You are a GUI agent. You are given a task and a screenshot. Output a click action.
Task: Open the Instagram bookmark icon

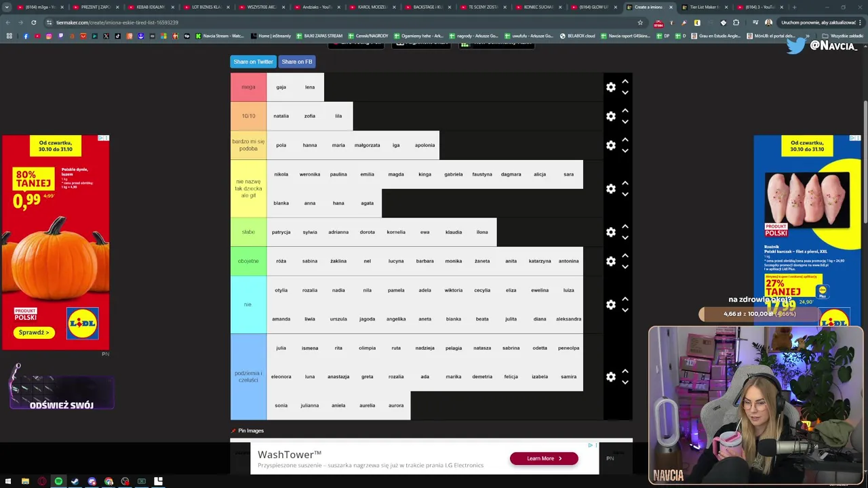click(49, 36)
